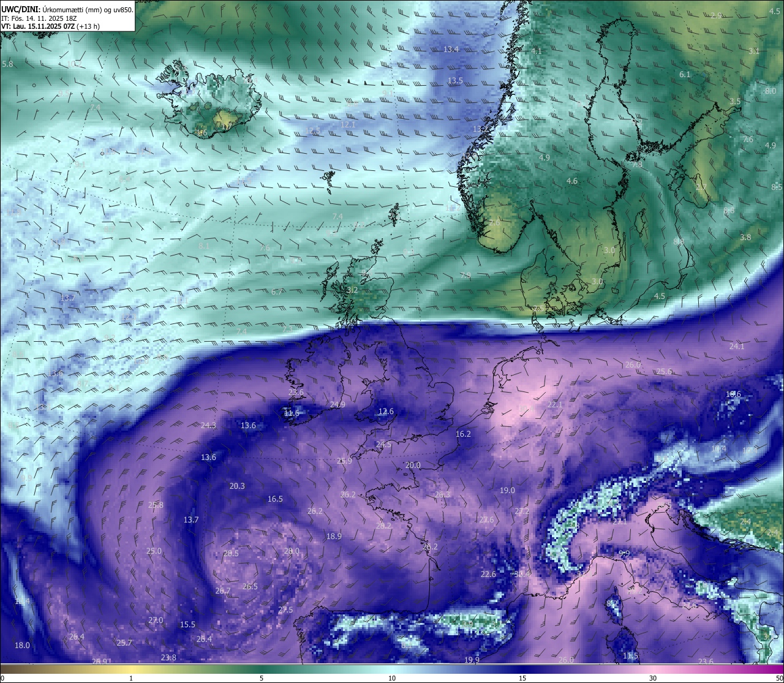Click the 28.5 value in the Atlantic
This screenshot has height=683, width=784.
(231, 554)
